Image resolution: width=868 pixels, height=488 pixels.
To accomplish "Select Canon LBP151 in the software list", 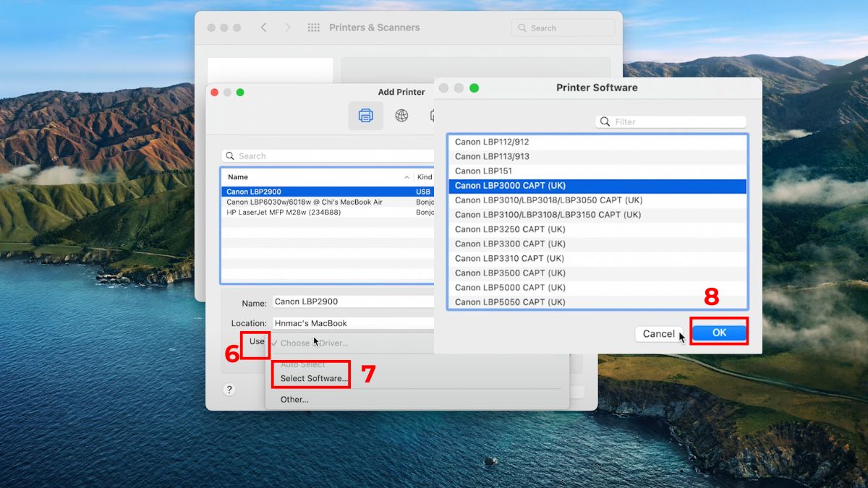I will 597,171.
